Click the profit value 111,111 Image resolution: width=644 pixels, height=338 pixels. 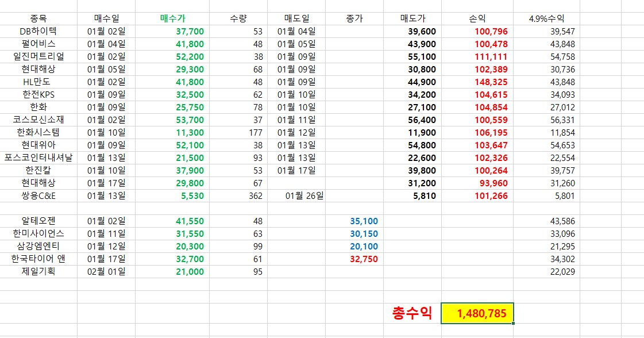477,57
